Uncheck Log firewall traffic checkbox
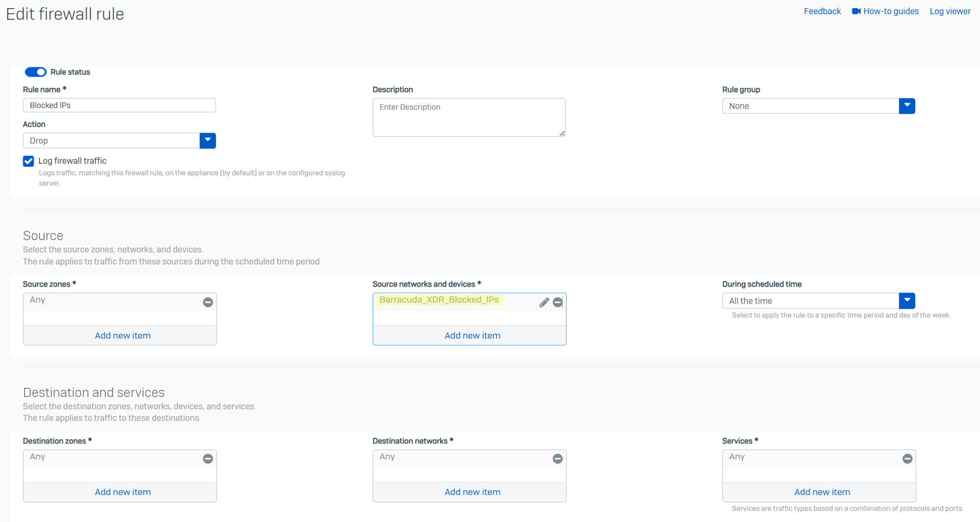The height and width of the screenshot is (522, 980). pos(29,161)
